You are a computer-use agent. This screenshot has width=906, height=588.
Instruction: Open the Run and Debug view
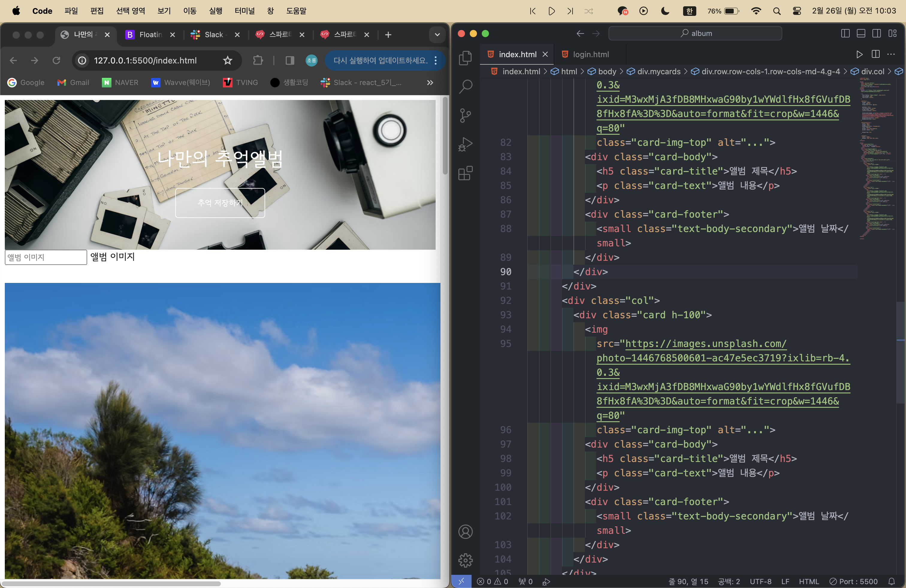(x=465, y=145)
